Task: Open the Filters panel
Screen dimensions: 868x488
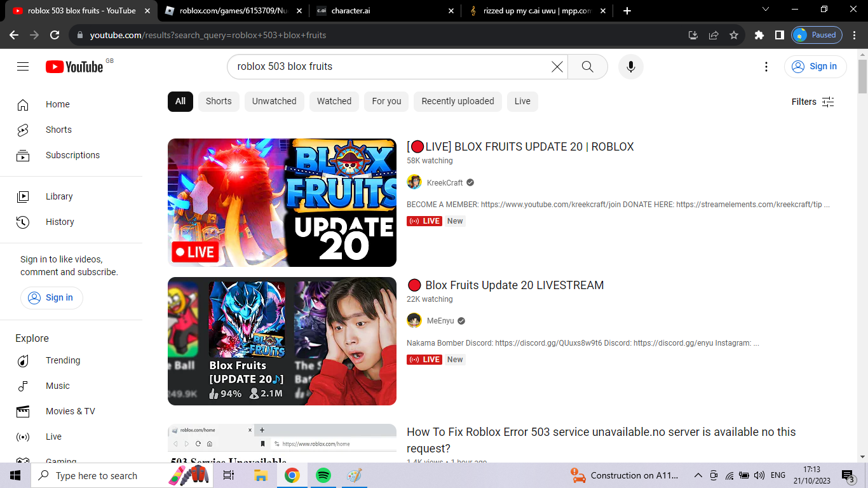Action: tap(813, 102)
